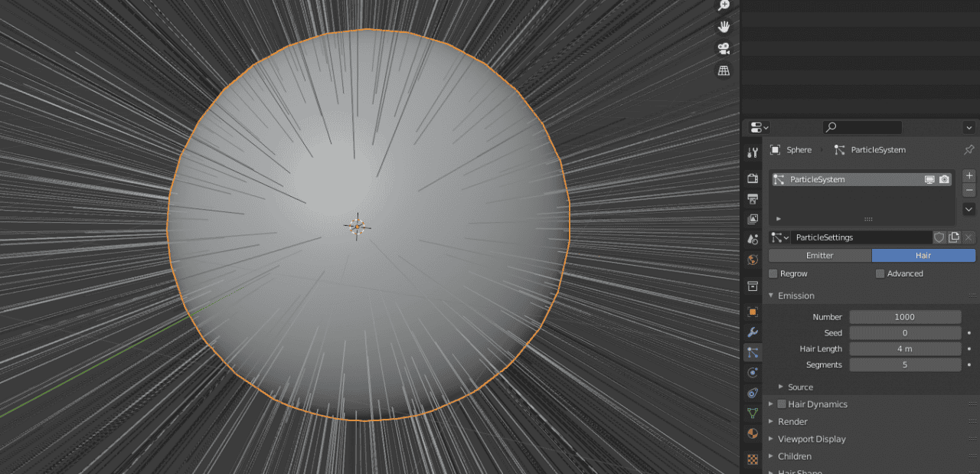Pin the properties editor context

[969, 150]
